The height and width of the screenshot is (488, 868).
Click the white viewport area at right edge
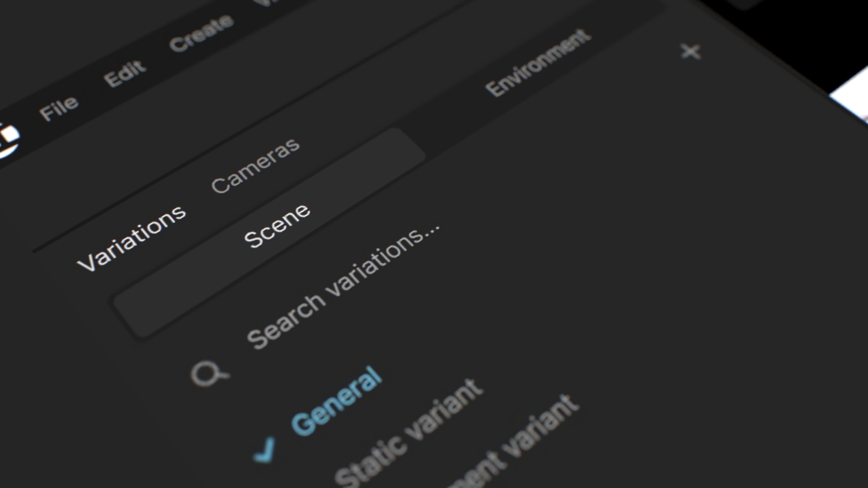point(851,94)
